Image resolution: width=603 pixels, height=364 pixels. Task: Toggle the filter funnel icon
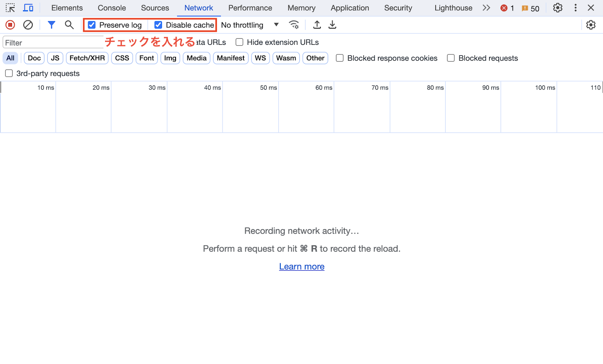point(51,25)
